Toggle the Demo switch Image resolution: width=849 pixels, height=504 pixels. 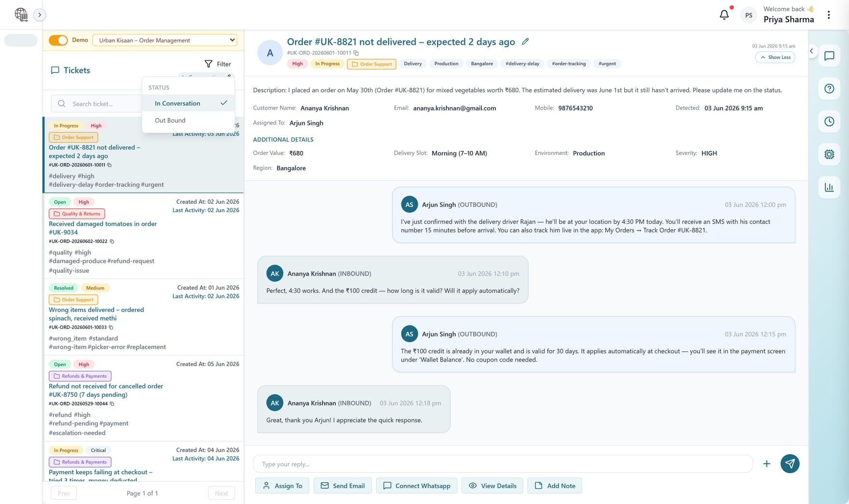[x=58, y=40]
